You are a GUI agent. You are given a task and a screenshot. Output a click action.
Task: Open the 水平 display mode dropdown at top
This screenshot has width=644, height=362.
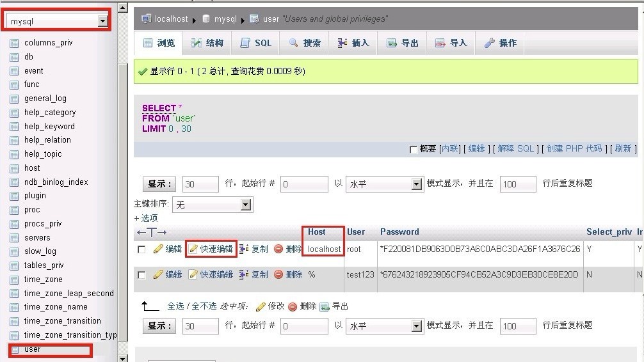[x=417, y=184]
